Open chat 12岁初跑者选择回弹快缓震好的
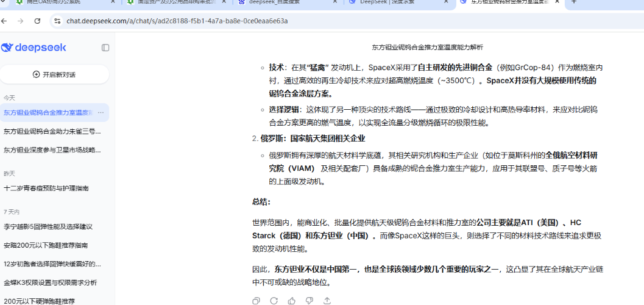 (52, 264)
